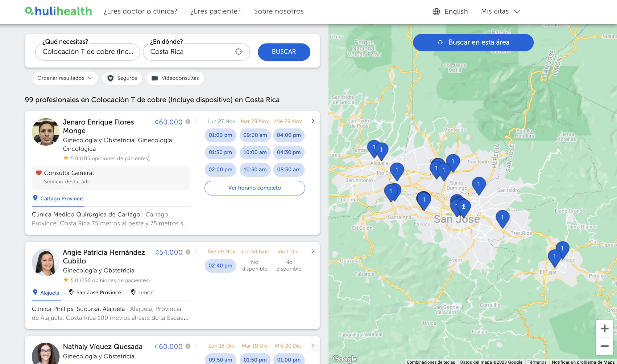The image size is (617, 364).
Task: Click Ver horario completo button
Action: coord(255,188)
